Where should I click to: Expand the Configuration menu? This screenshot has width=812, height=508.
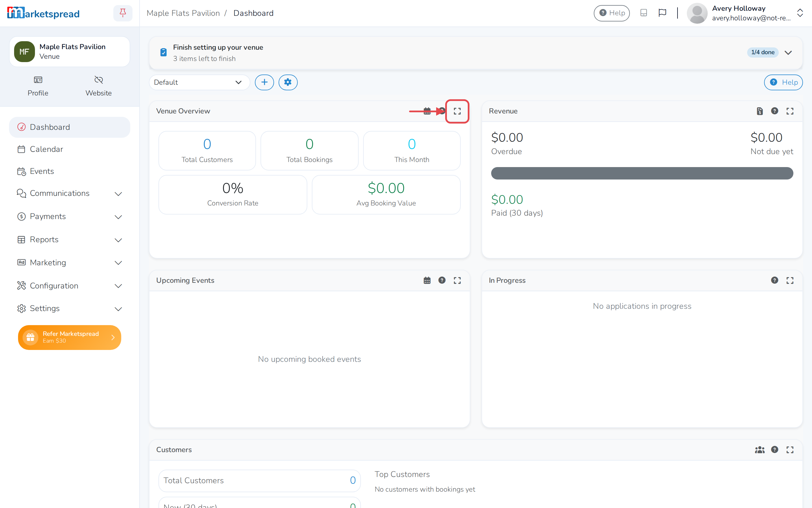point(69,286)
